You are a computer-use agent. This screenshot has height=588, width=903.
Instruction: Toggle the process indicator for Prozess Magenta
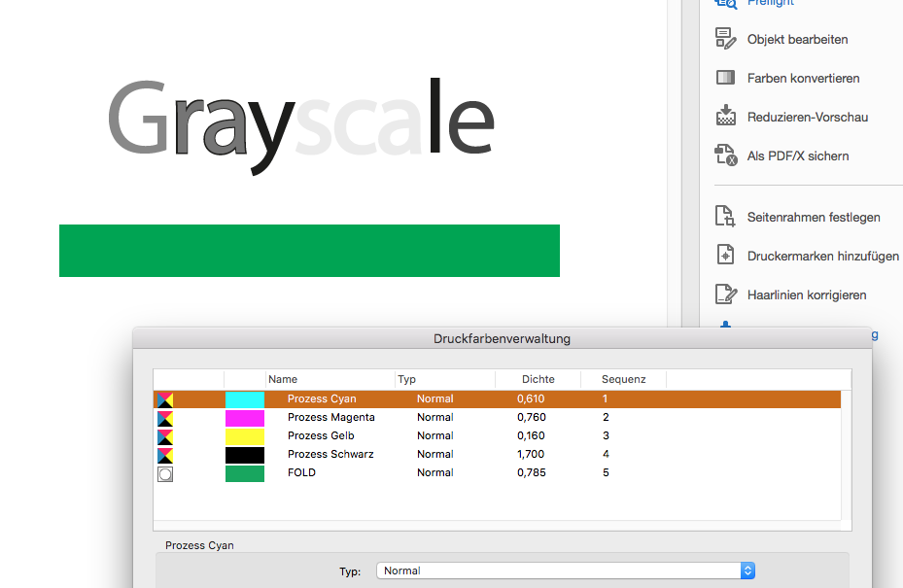point(164,418)
